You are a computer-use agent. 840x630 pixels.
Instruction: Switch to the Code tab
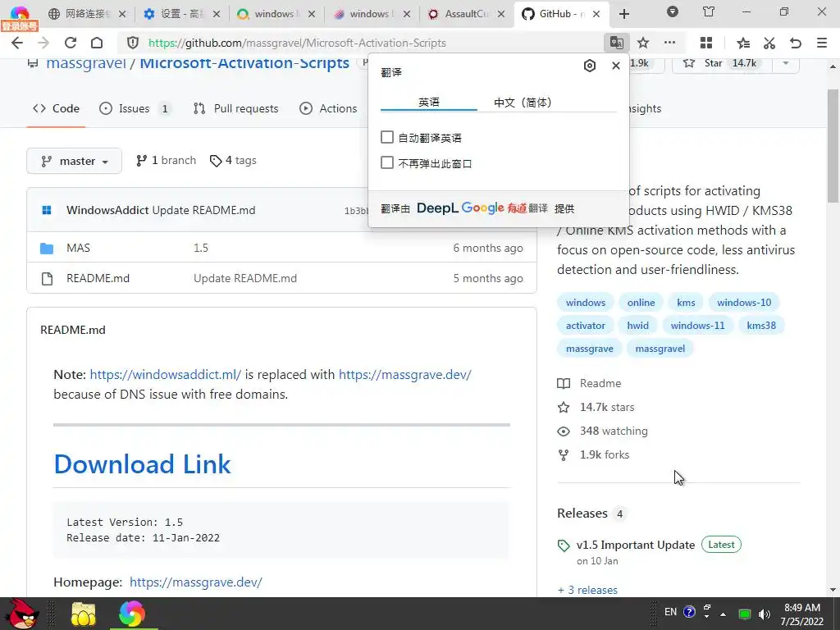tap(56, 109)
